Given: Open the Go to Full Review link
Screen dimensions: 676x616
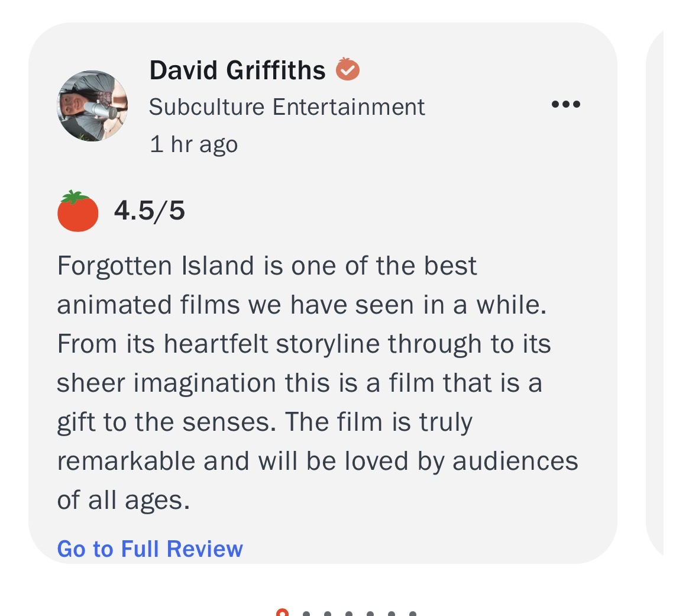Looking at the screenshot, I should coord(150,549).
